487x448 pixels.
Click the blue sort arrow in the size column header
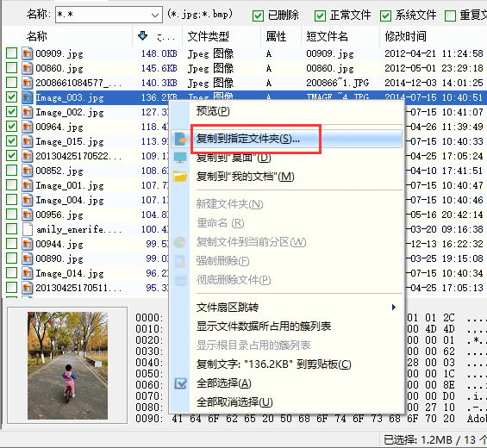[x=142, y=35]
